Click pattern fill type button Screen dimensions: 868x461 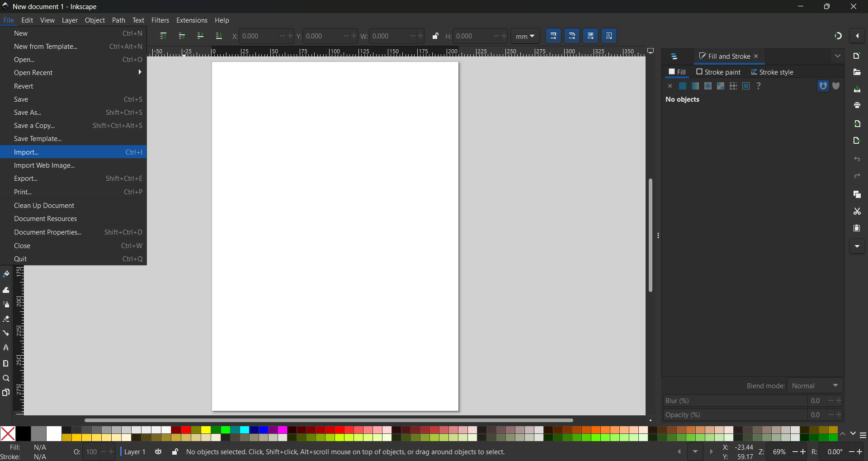(x=733, y=86)
